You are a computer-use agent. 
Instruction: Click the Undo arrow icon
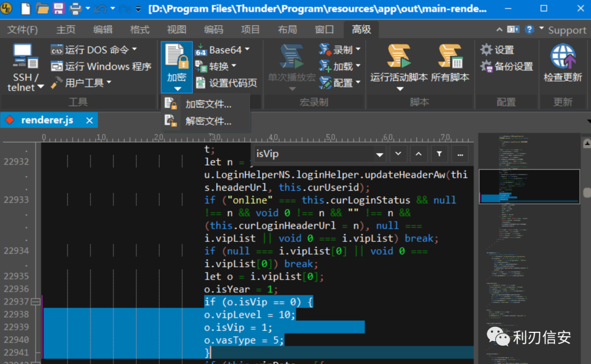pos(100,8)
